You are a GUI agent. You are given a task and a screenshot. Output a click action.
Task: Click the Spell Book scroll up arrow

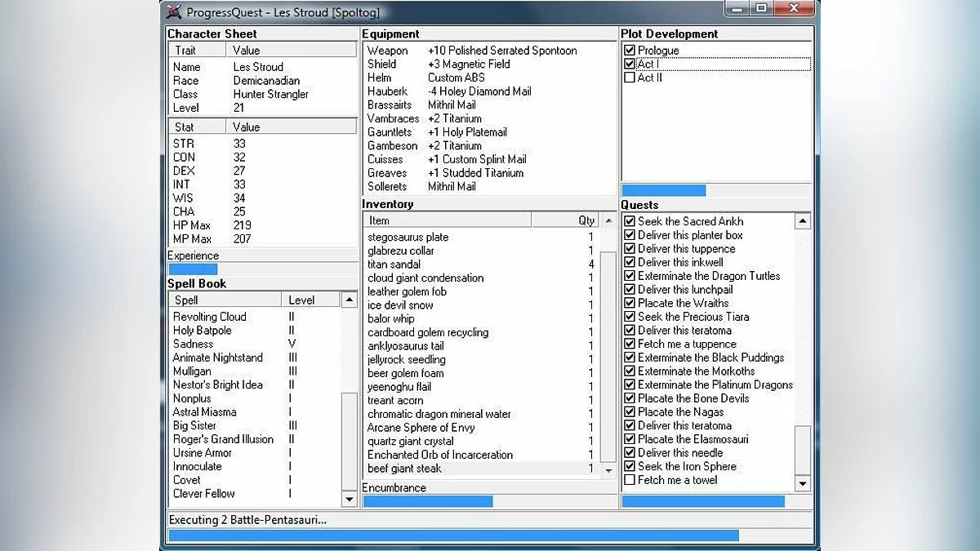tap(350, 300)
